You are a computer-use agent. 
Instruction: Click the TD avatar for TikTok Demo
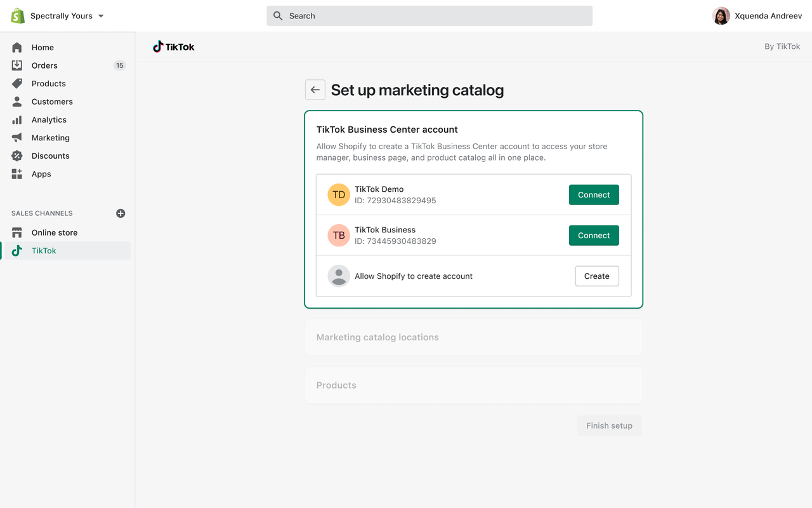click(339, 195)
